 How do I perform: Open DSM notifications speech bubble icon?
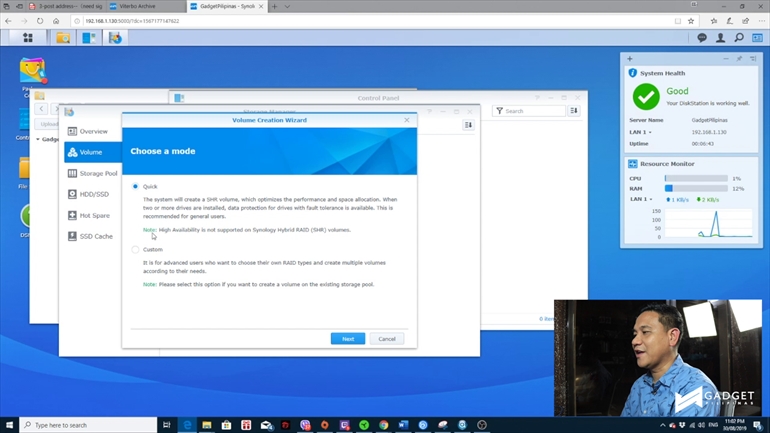tap(702, 38)
